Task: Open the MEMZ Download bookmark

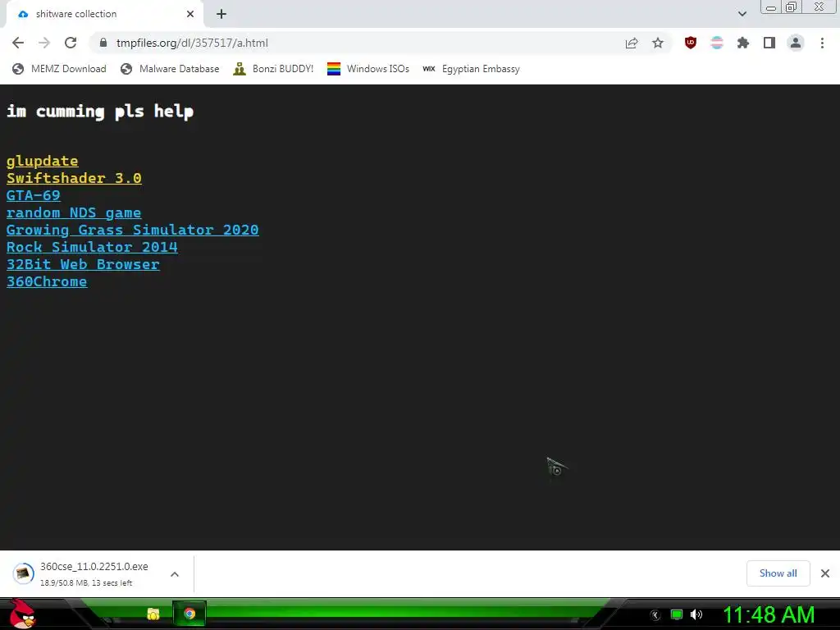Action: tap(59, 69)
